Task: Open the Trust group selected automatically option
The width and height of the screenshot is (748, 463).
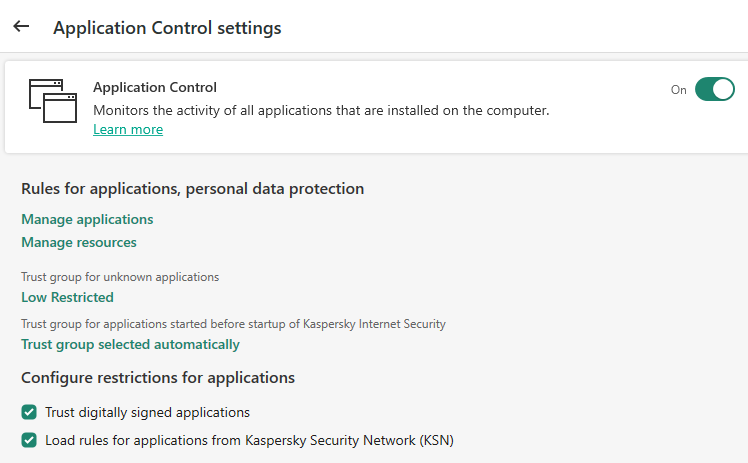Action: tap(130, 345)
